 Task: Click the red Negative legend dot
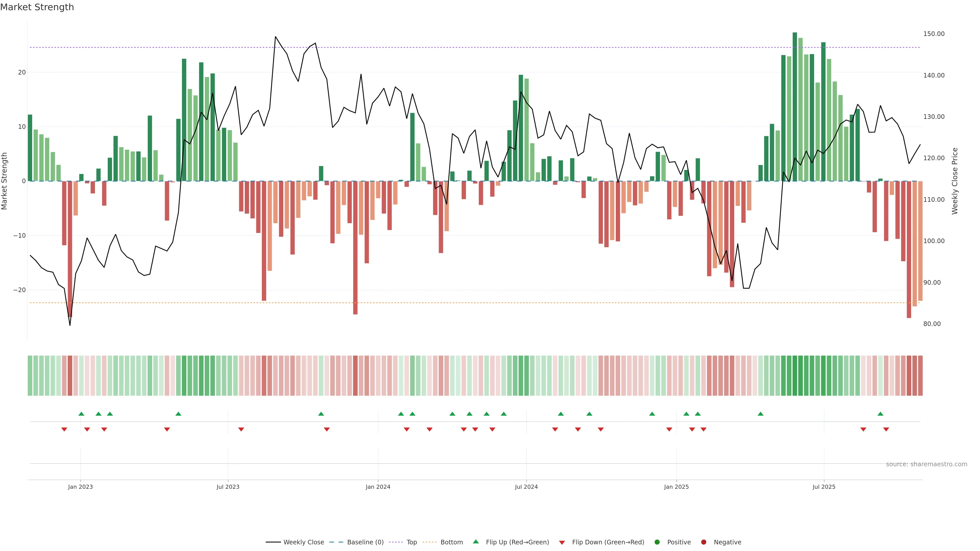[703, 542]
